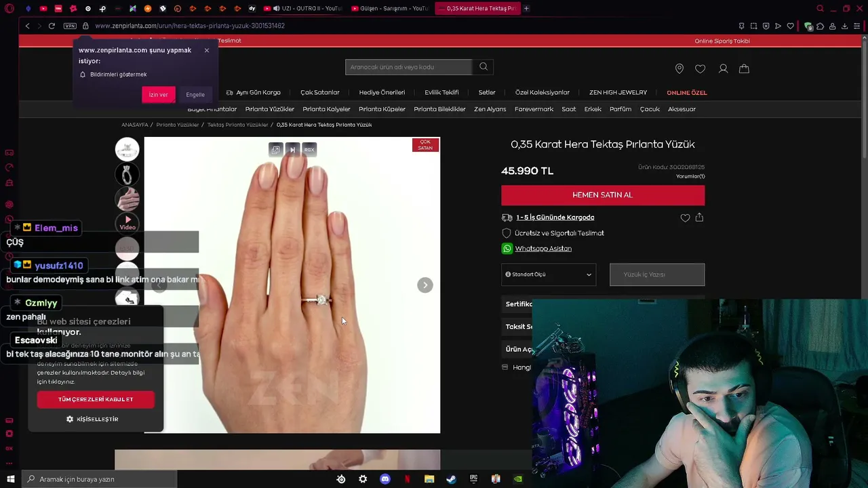
Task: Play the product Video thumbnail
Action: point(127,223)
